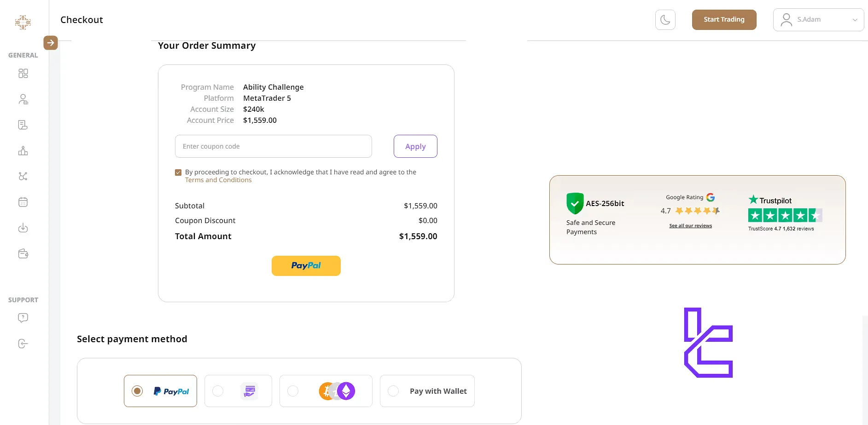Click Start Trading in the header
The height and width of the screenshot is (425, 868).
click(724, 19)
